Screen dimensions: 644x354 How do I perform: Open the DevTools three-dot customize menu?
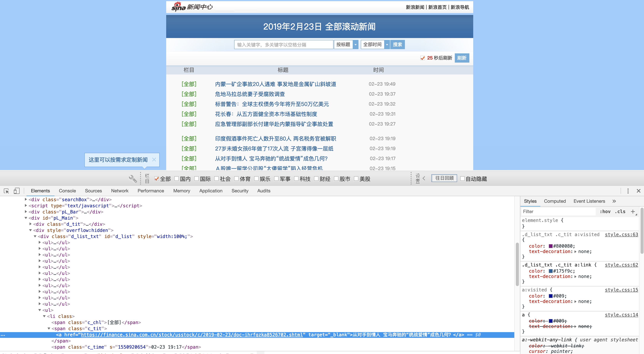(628, 191)
